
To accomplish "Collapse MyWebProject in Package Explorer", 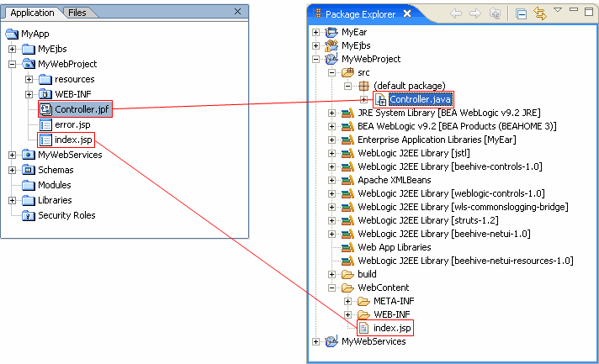I will point(315,59).
